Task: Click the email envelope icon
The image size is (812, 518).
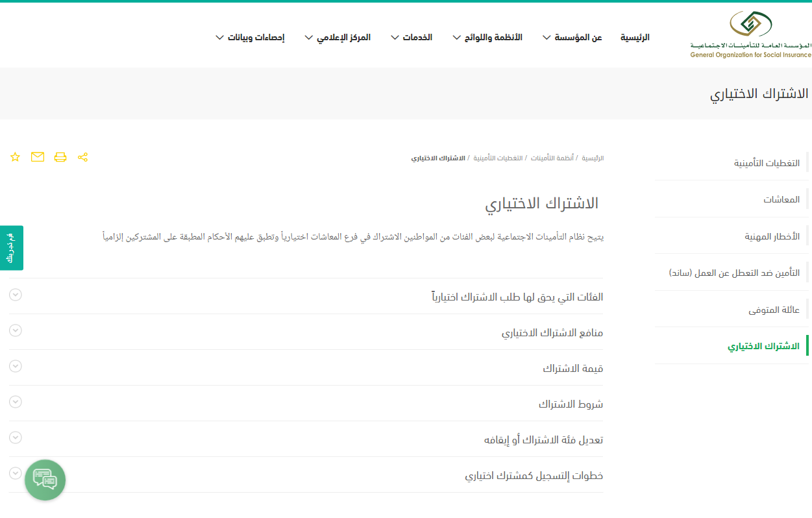Action: point(38,157)
